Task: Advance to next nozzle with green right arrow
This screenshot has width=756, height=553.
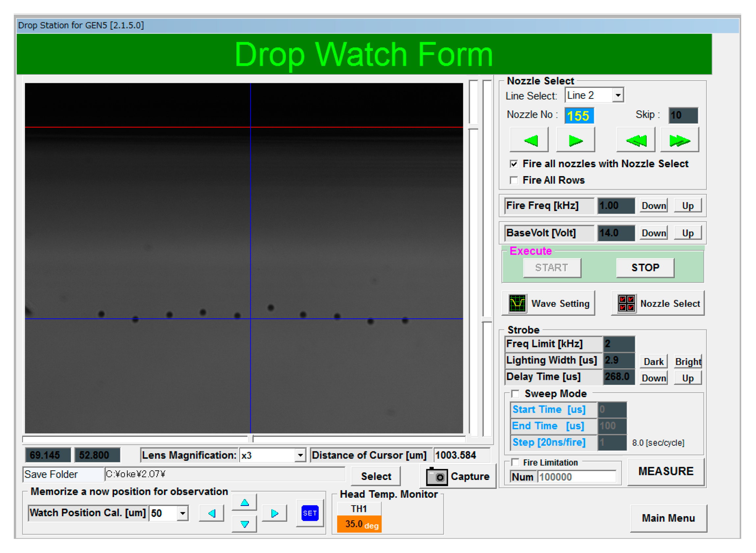Action: pyautogui.click(x=575, y=139)
